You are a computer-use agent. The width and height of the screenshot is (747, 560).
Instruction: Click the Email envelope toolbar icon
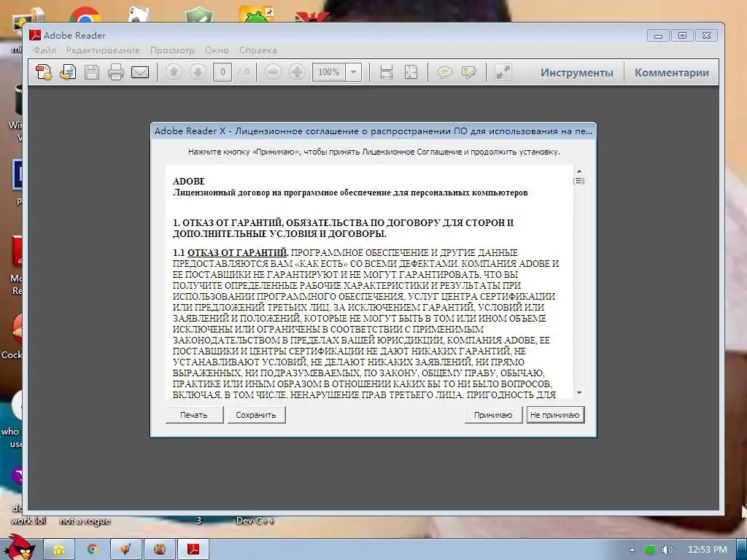tap(140, 72)
